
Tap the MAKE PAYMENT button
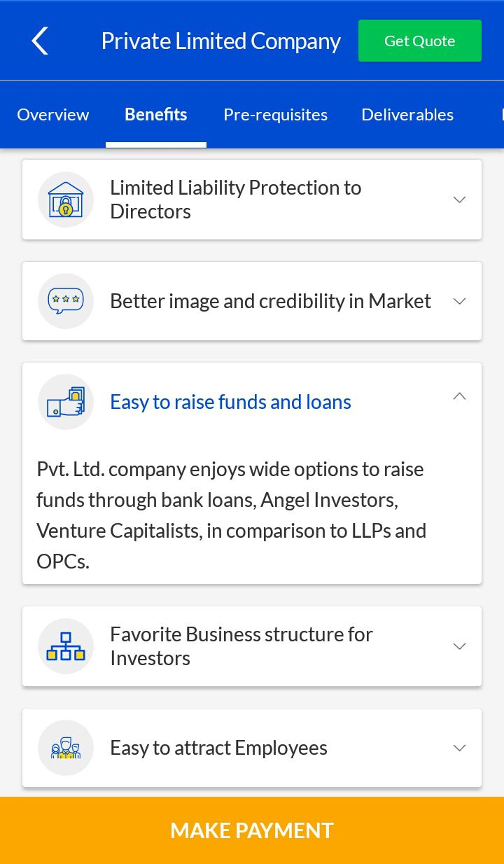[x=252, y=830]
